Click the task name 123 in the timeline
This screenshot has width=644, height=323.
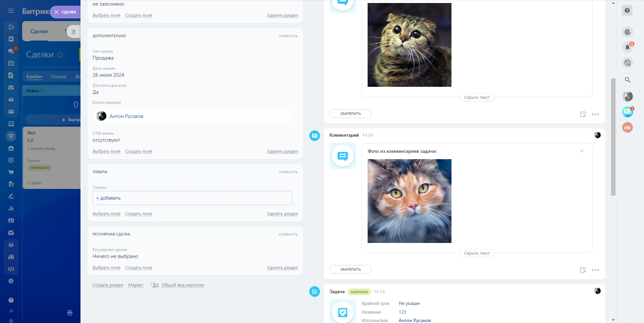tap(402, 312)
